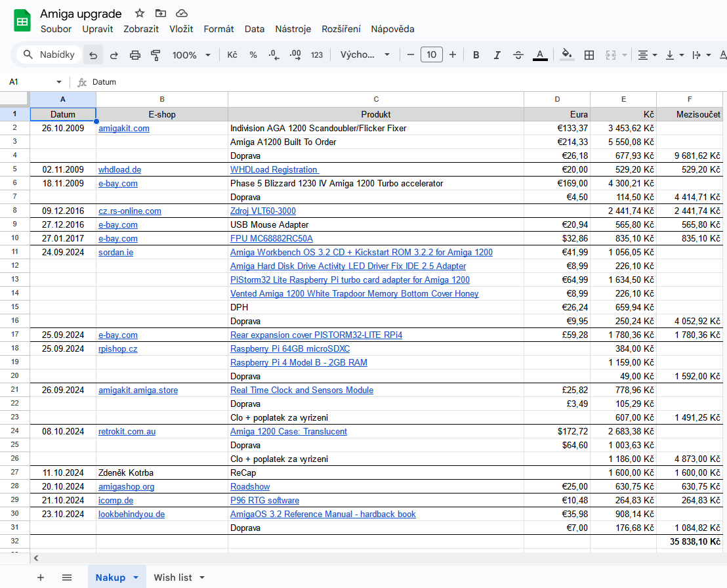
Task: Open the fill color picker
Action: point(567,55)
